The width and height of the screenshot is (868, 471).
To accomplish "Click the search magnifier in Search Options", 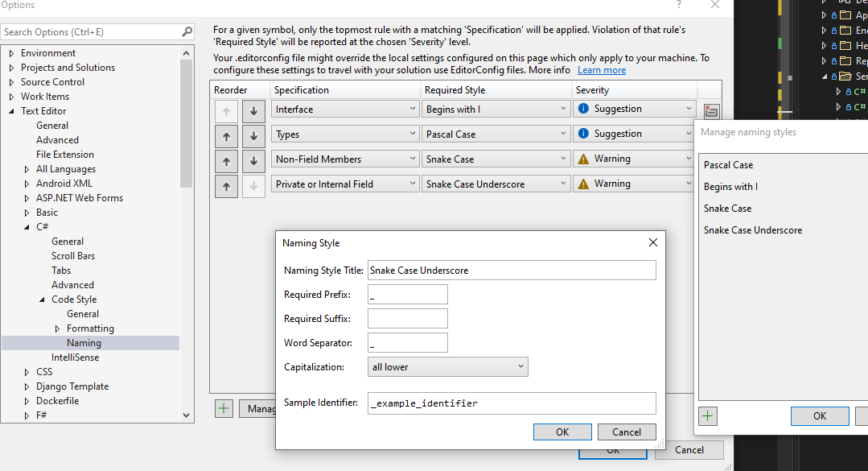I will coord(187,31).
